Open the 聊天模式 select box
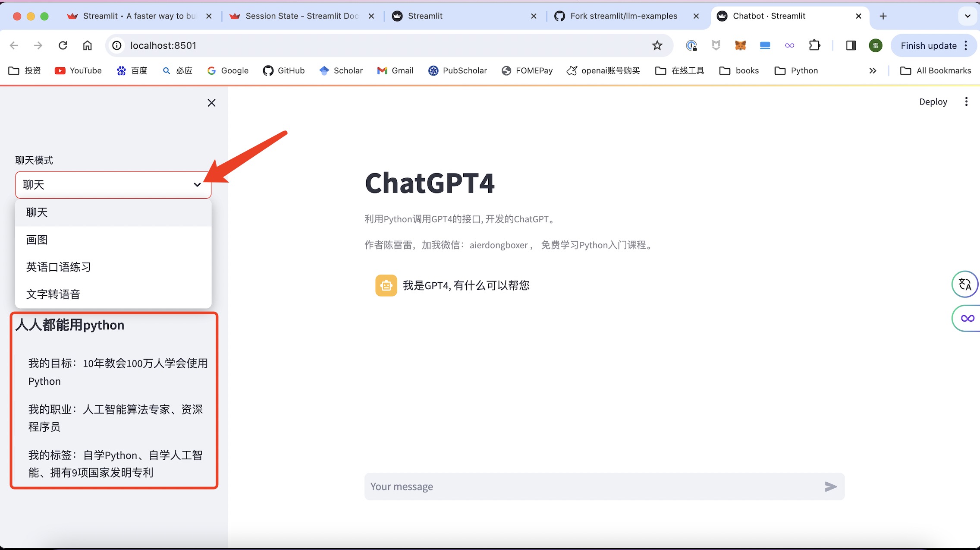The width and height of the screenshot is (980, 550). tap(113, 185)
